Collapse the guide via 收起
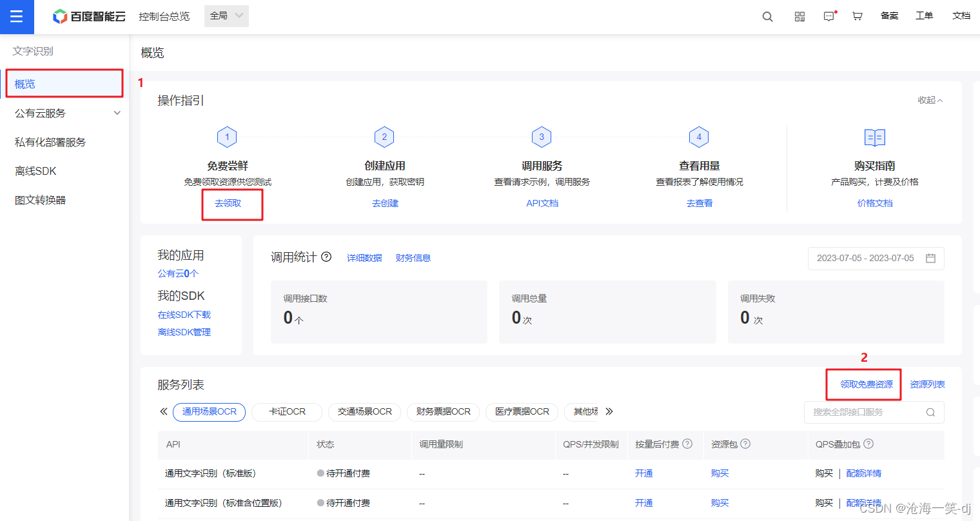980x521 pixels. click(930, 100)
